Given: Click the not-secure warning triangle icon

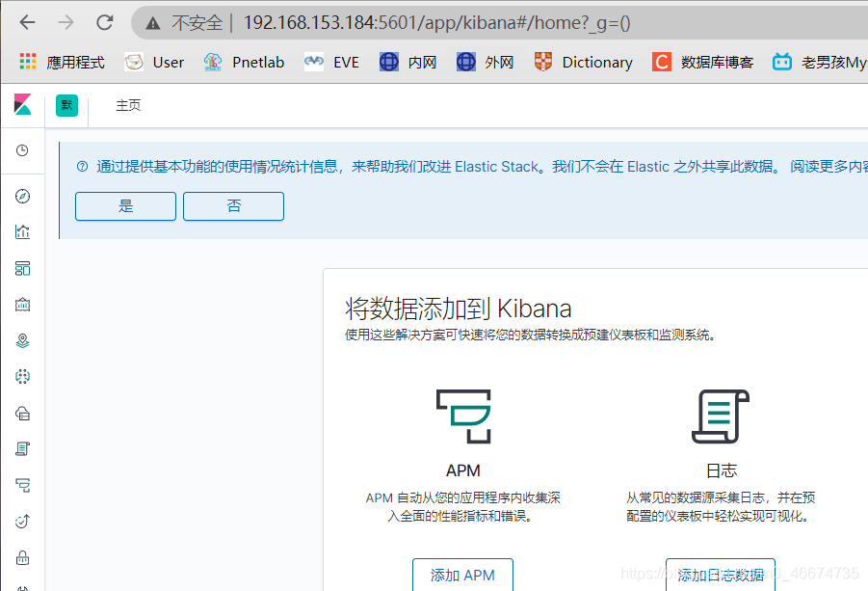Looking at the screenshot, I should tap(153, 23).
